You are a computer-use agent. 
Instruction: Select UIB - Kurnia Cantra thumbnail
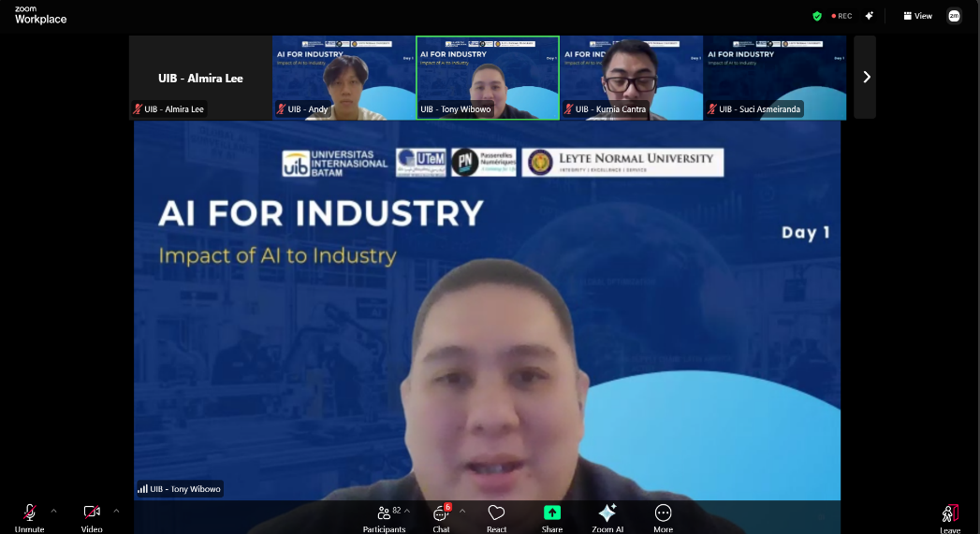631,78
